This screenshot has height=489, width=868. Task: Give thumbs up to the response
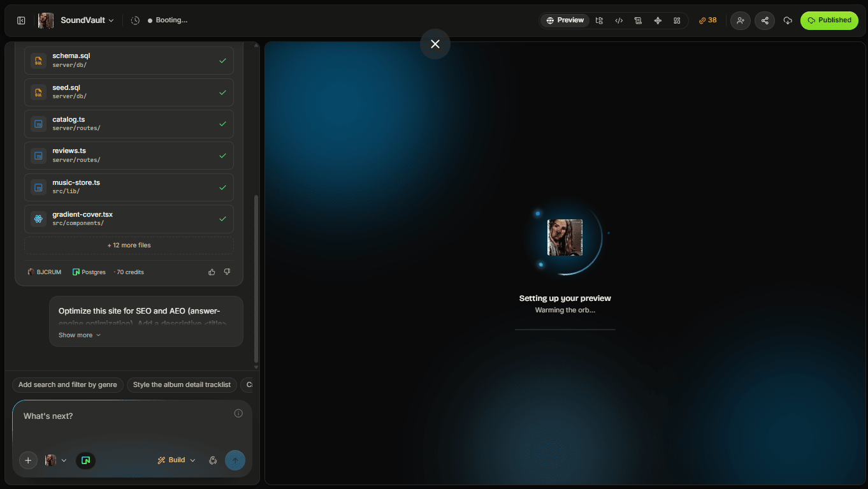212,272
